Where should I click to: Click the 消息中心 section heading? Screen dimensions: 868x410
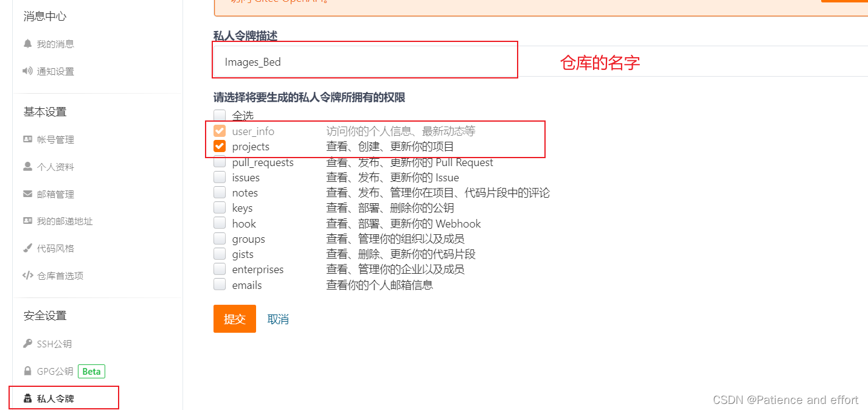click(45, 16)
